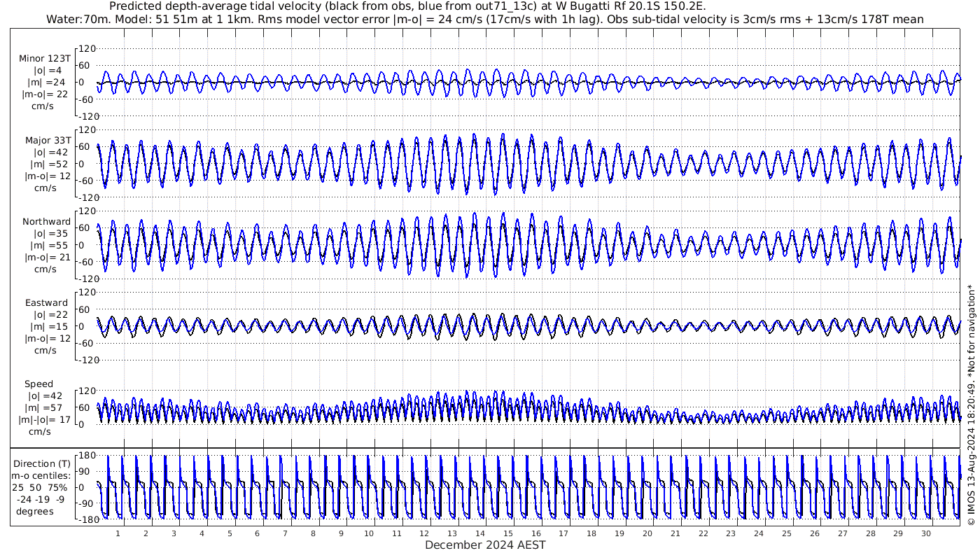
Task: Click day '18' on the time axis
Action: pos(591,533)
